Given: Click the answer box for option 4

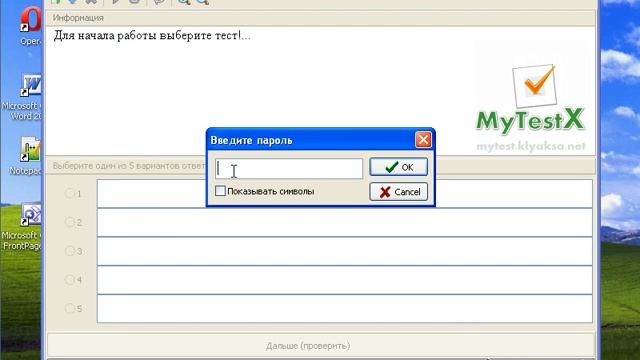Looking at the screenshot, I should 344,280.
